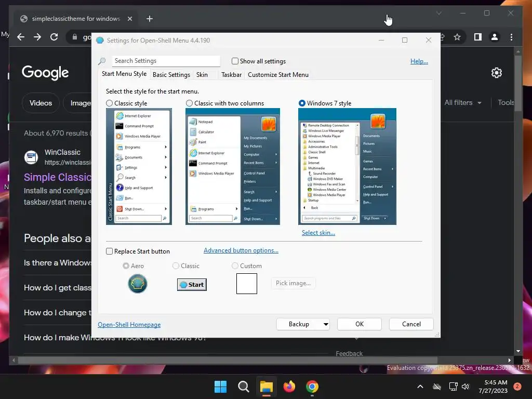Expand 'How do I get class' question
Image resolution: width=532 pixels, height=399 pixels.
pos(58,288)
